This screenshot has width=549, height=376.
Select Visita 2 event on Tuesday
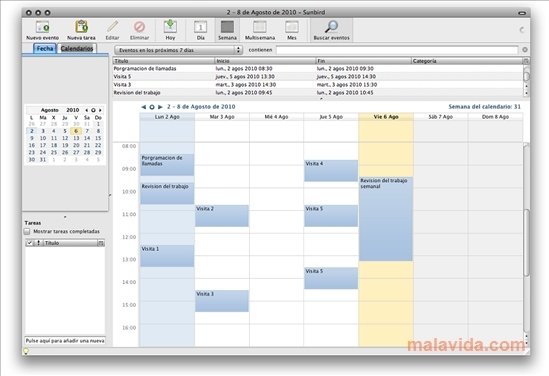(222, 216)
